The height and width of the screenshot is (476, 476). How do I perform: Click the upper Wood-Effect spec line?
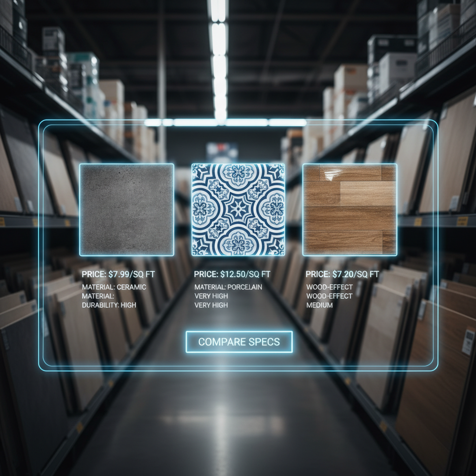point(329,287)
